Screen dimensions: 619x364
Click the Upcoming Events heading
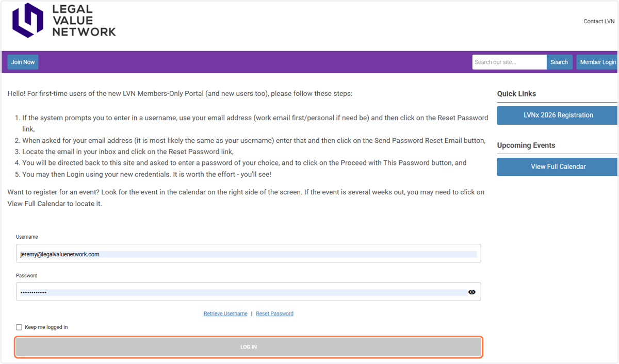(526, 145)
